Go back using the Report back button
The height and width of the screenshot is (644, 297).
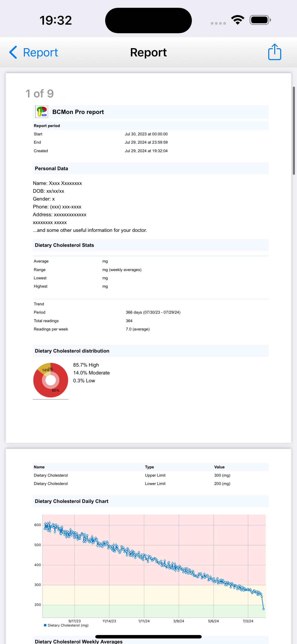(x=33, y=53)
